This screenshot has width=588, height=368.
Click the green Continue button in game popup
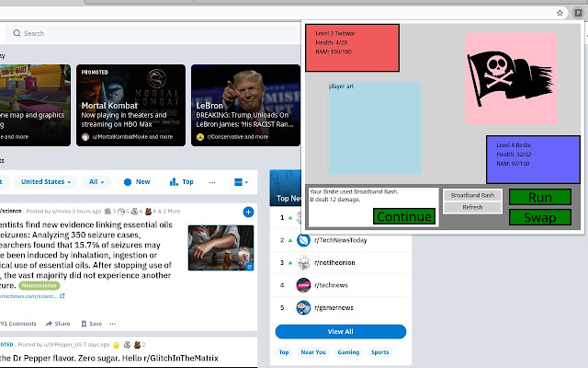pos(404,216)
